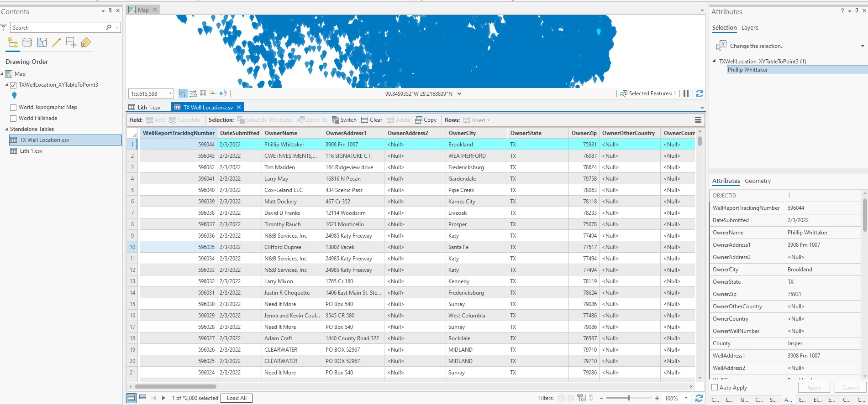Collapse TXWellLocation_XYTableToPoint3 in Attributes tree
The width and height of the screenshot is (868, 405).
pos(715,61)
